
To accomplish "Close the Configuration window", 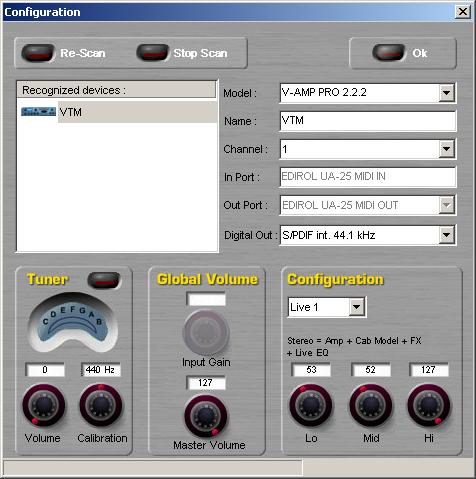I will pyautogui.click(x=463, y=12).
